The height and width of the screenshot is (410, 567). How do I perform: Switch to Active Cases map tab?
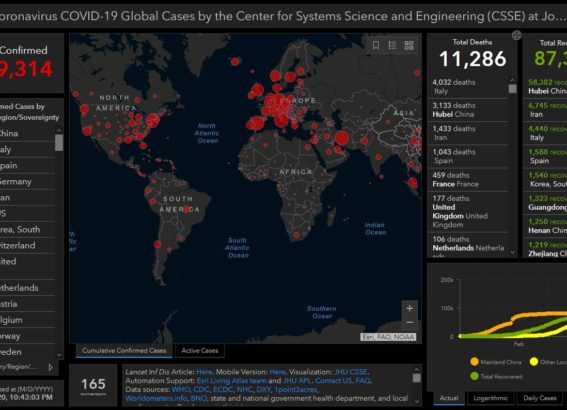coord(200,351)
